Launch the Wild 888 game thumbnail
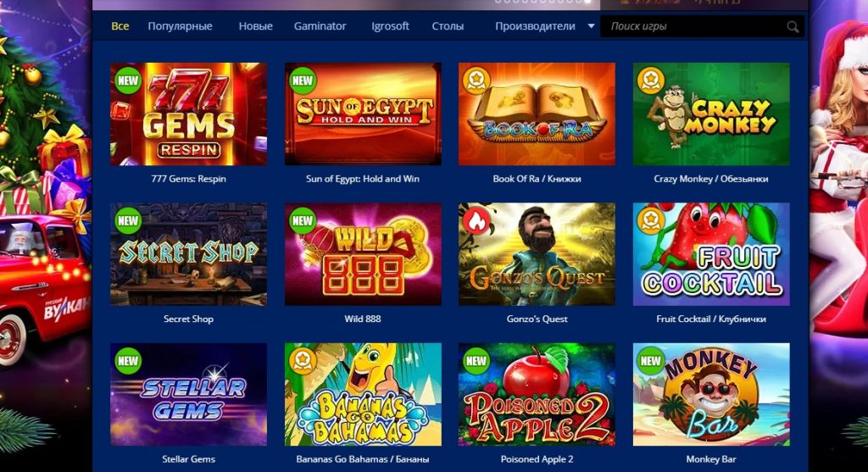Screen dimensions: 868x472 coord(363,254)
